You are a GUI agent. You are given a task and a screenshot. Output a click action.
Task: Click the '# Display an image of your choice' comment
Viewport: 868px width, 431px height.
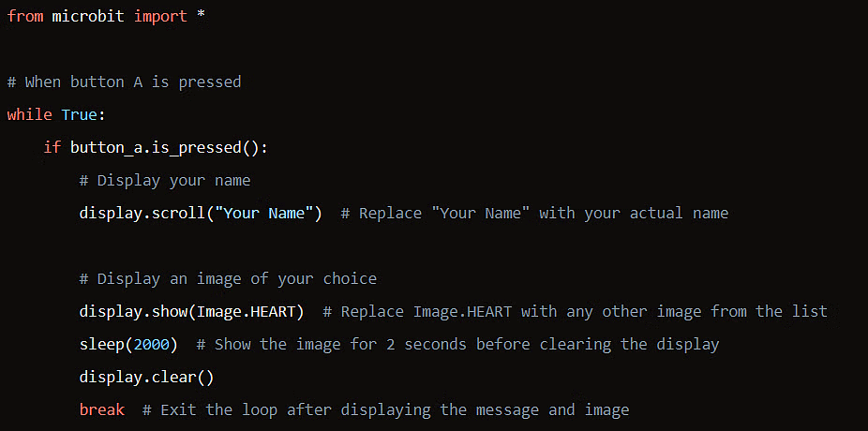228,278
